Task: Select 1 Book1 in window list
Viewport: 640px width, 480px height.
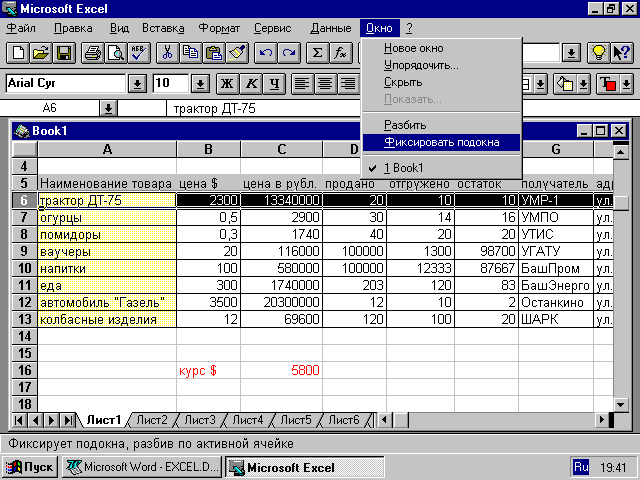Action: click(x=441, y=168)
